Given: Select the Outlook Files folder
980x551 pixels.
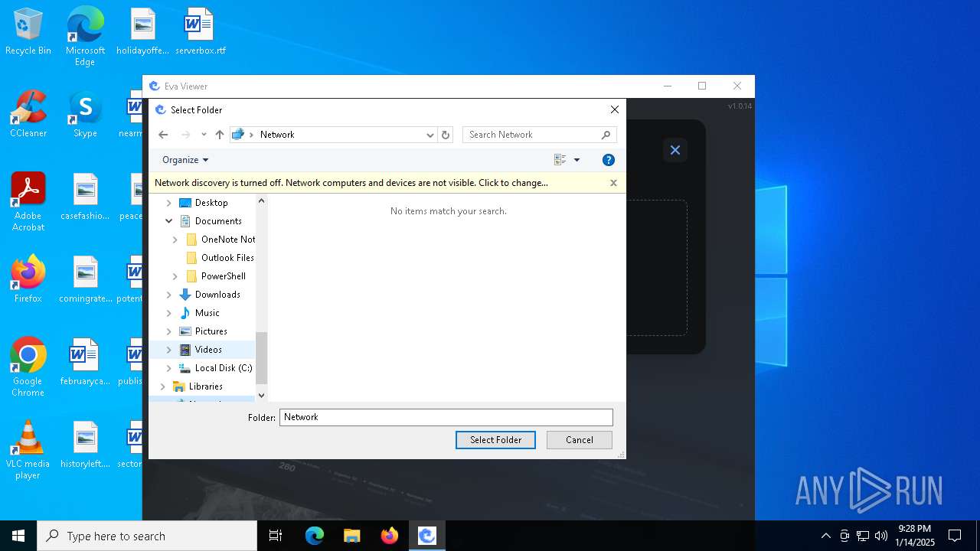Looking at the screenshot, I should tap(227, 258).
